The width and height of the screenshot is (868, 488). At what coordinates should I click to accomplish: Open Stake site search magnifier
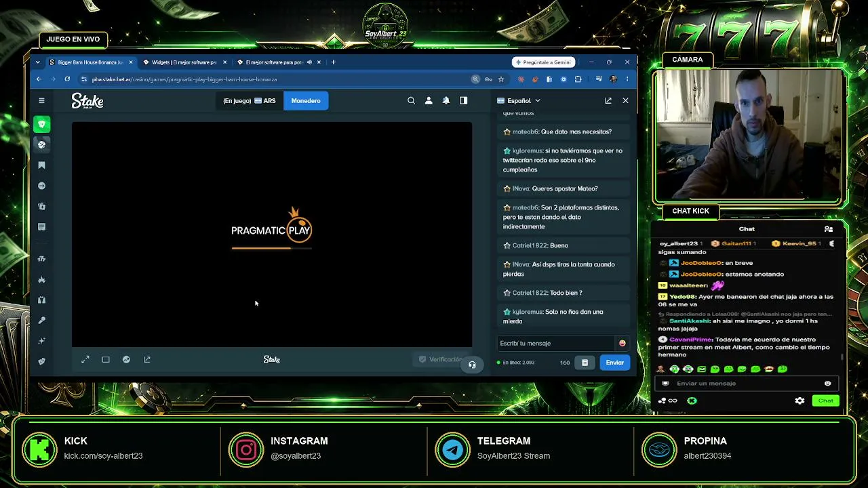coord(411,101)
